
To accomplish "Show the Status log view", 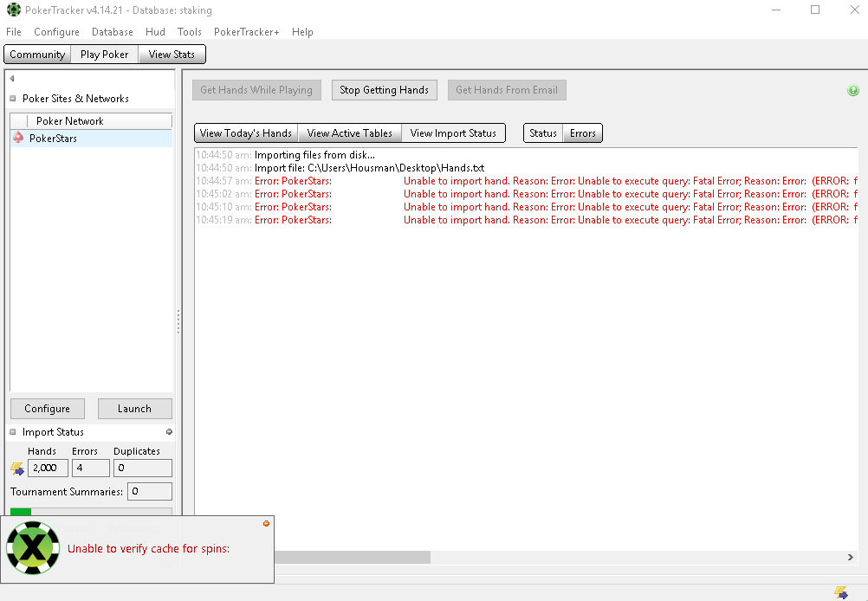I will tap(543, 133).
